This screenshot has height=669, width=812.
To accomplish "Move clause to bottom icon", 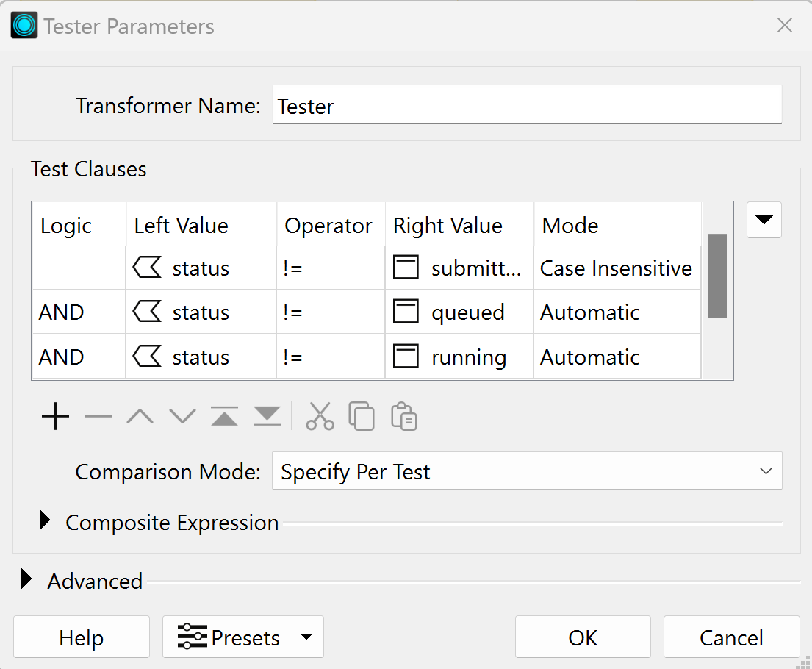I will 267,417.
